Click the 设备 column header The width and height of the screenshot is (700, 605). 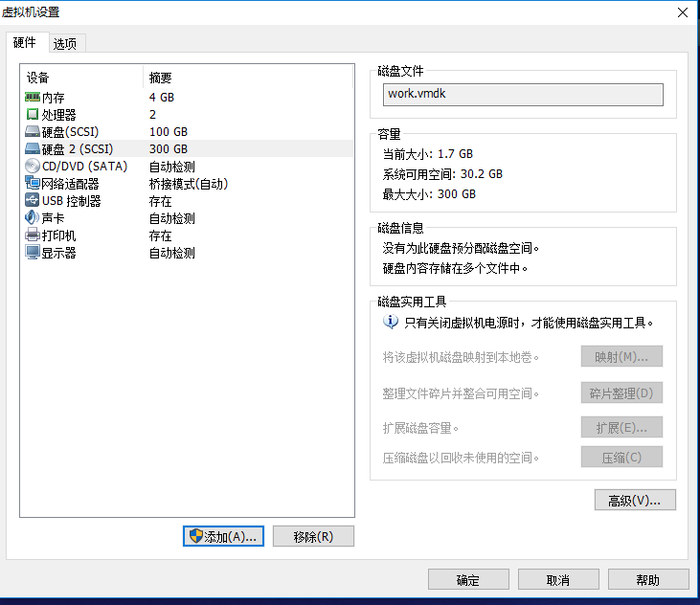(38, 78)
